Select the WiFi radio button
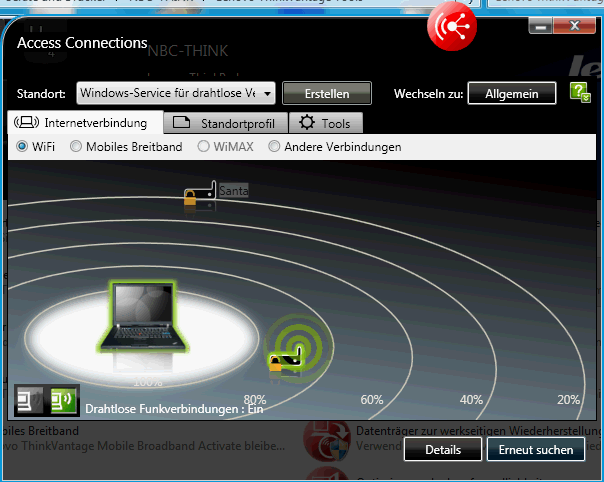Viewport: 604px width, 482px height. coord(22,146)
